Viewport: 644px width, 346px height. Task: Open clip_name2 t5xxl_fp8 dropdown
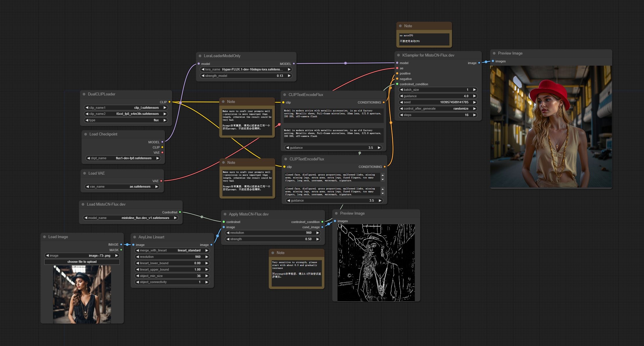pos(126,114)
